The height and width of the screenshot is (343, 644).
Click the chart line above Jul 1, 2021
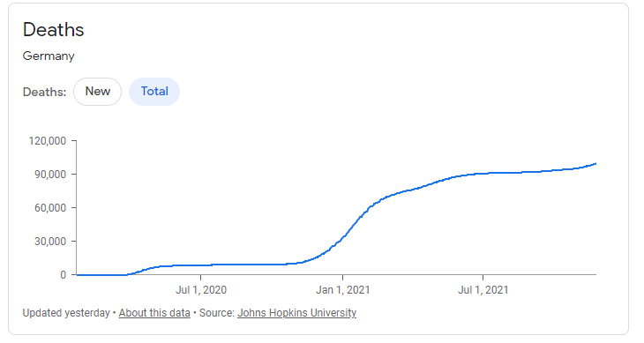[483, 174]
